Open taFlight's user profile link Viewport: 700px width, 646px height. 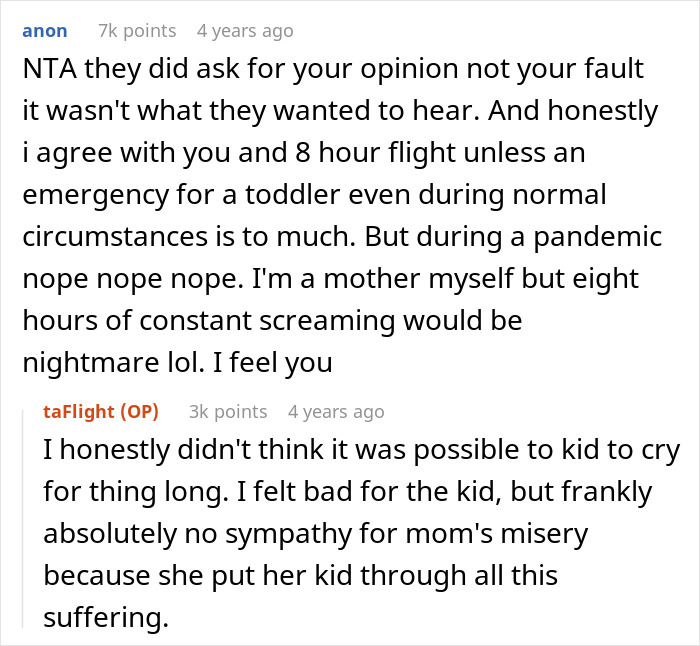pos(79,411)
